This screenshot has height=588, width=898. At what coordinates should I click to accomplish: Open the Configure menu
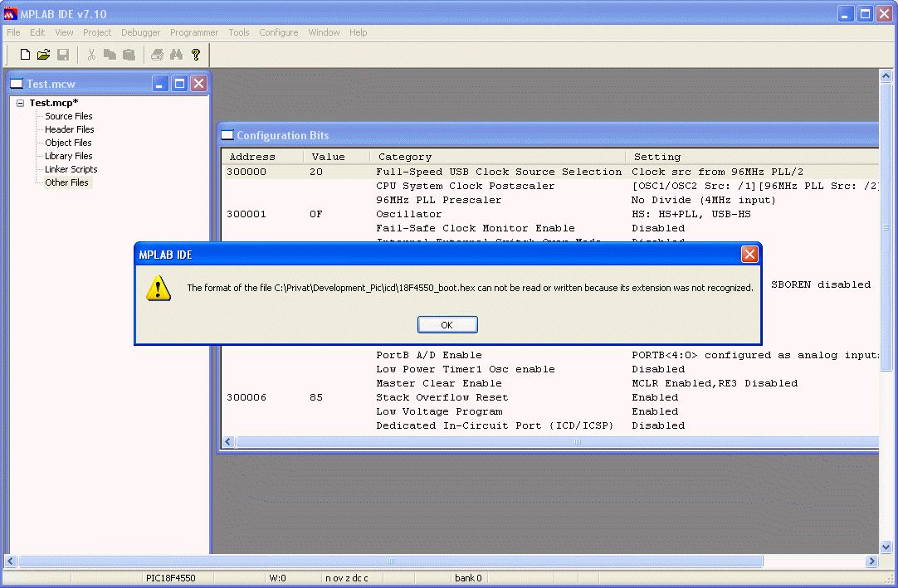[278, 32]
